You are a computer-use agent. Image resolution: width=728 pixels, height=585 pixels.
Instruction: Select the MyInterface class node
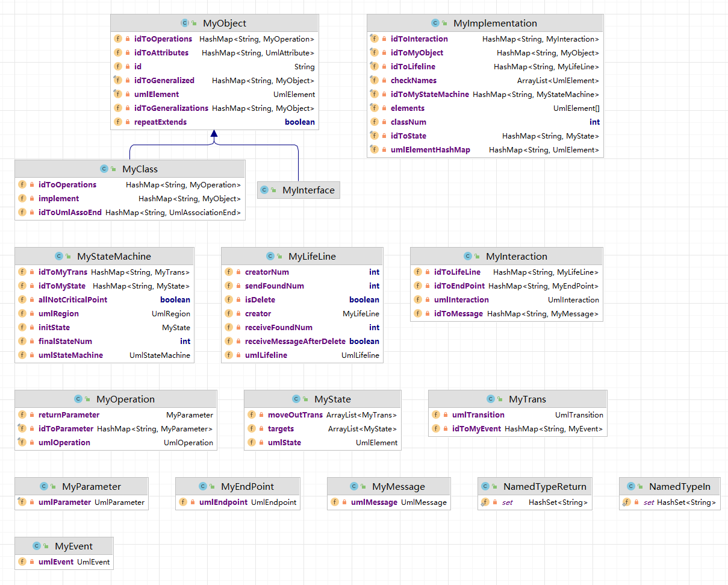click(298, 190)
